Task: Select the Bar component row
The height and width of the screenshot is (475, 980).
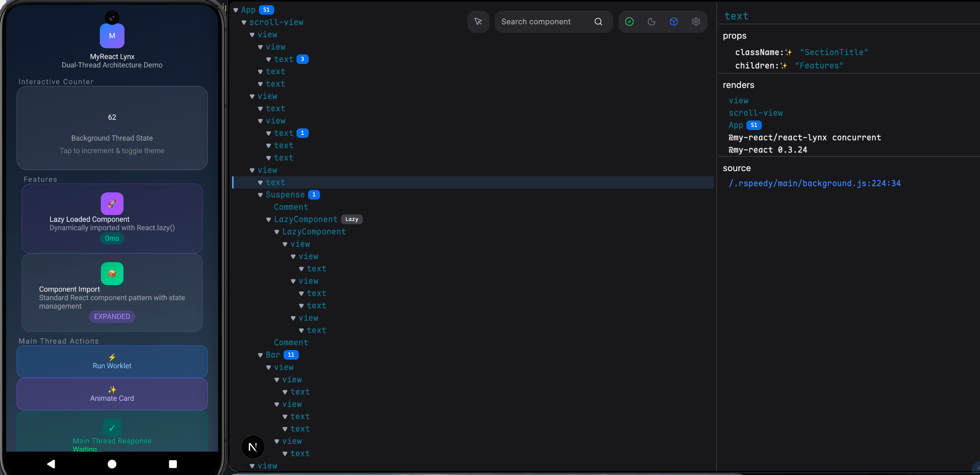Action: click(473, 355)
